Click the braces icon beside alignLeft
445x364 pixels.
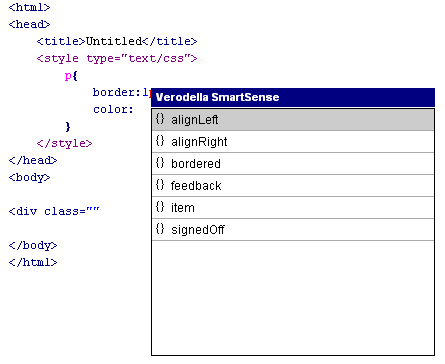tap(160, 119)
